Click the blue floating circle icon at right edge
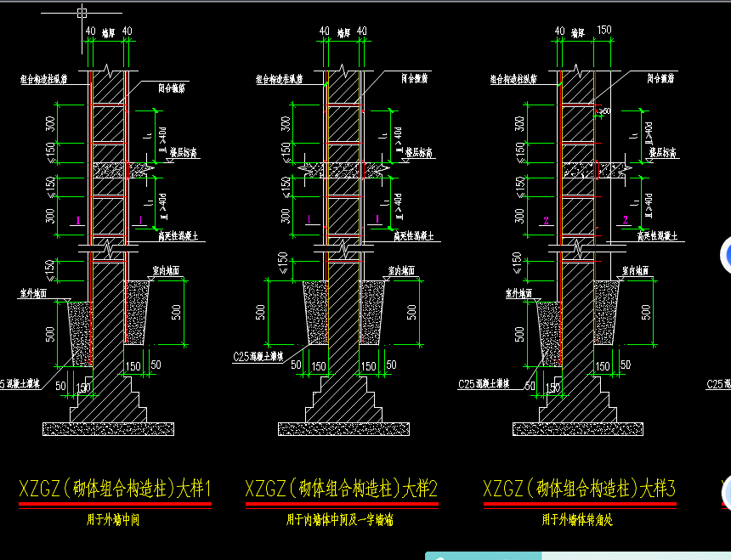 (726, 254)
